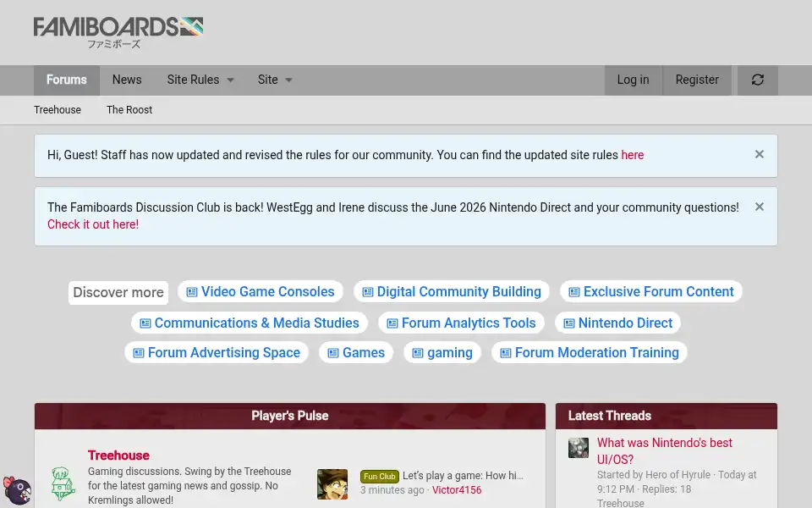Click the Famiboards logo
The width and height of the screenshot is (812, 508).
118,33
